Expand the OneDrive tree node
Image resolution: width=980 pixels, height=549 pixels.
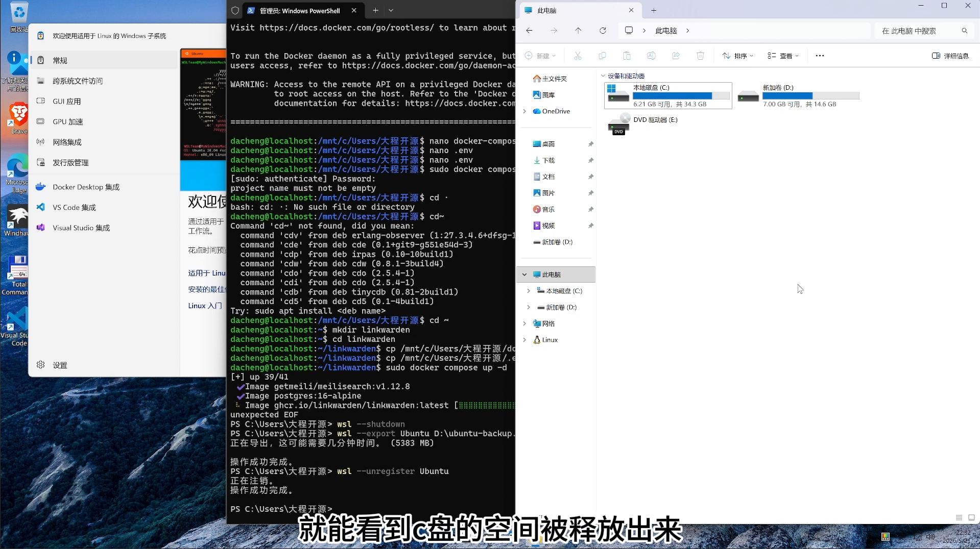point(524,111)
